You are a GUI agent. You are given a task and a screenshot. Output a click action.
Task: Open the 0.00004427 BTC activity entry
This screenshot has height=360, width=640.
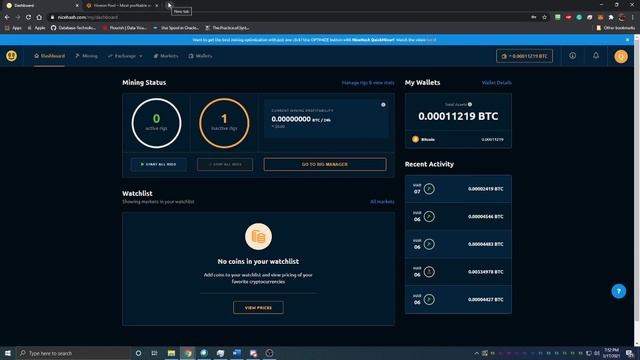(458, 300)
